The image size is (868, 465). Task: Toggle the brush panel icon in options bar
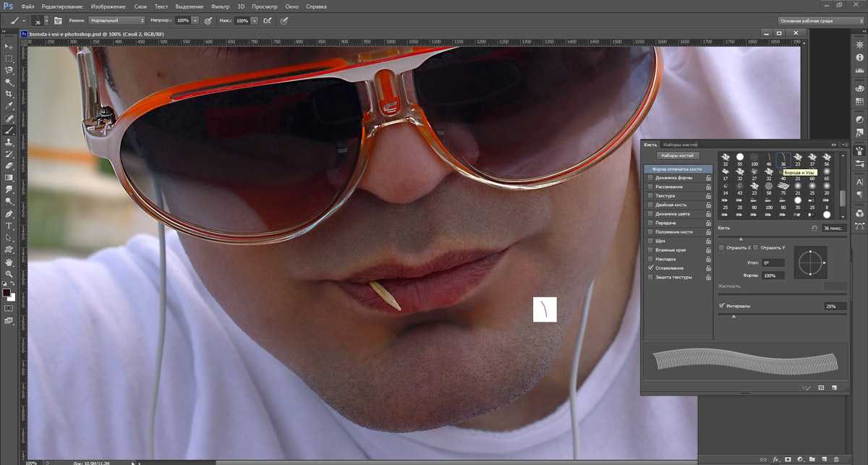(x=58, y=21)
